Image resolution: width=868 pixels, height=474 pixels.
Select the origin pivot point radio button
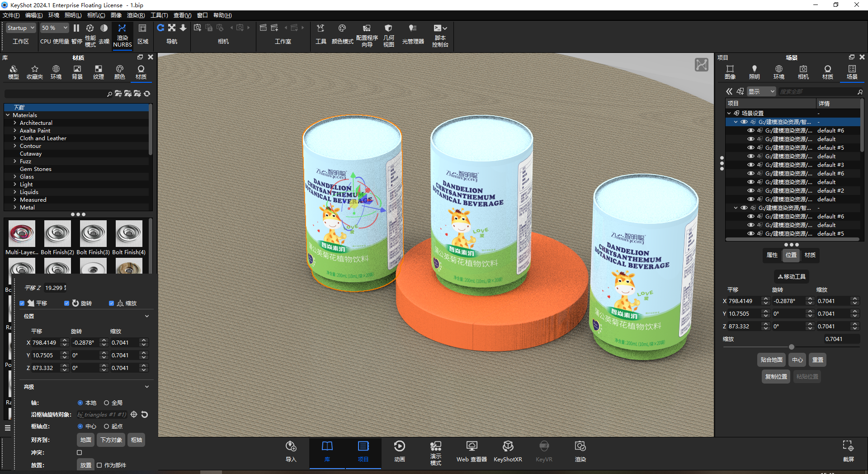(107, 426)
